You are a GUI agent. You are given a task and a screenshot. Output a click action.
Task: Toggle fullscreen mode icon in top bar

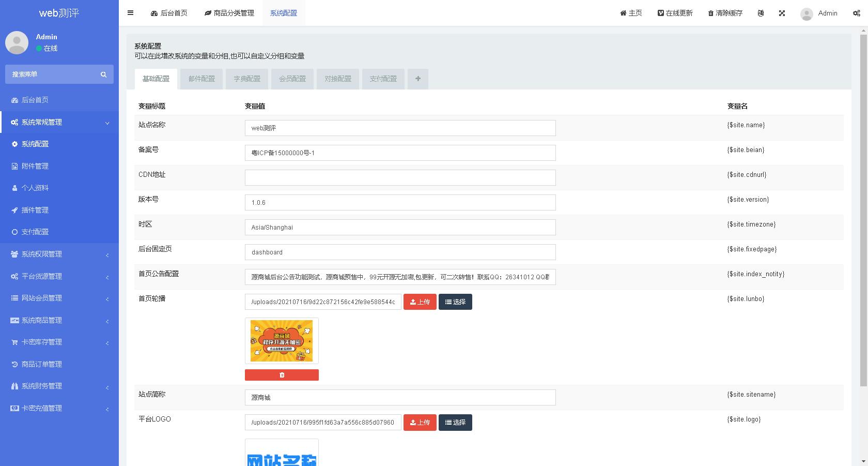(782, 13)
